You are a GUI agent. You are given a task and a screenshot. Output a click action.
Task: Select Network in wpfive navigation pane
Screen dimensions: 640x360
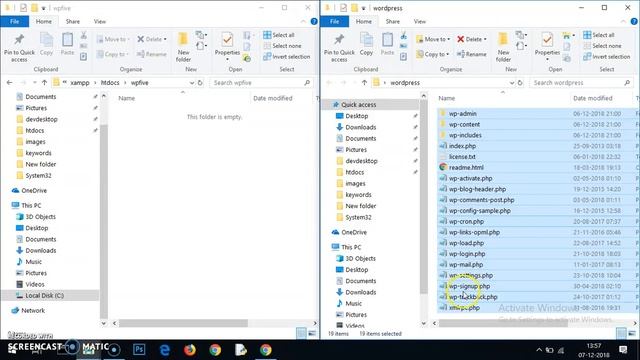point(33,311)
